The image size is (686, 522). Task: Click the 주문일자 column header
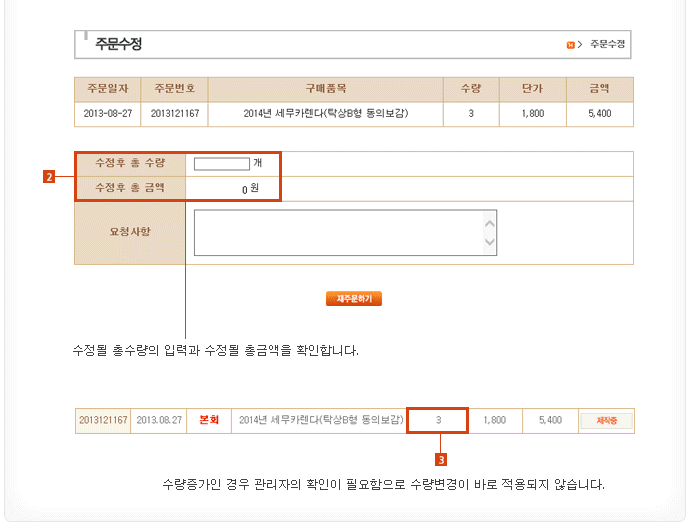[108, 89]
